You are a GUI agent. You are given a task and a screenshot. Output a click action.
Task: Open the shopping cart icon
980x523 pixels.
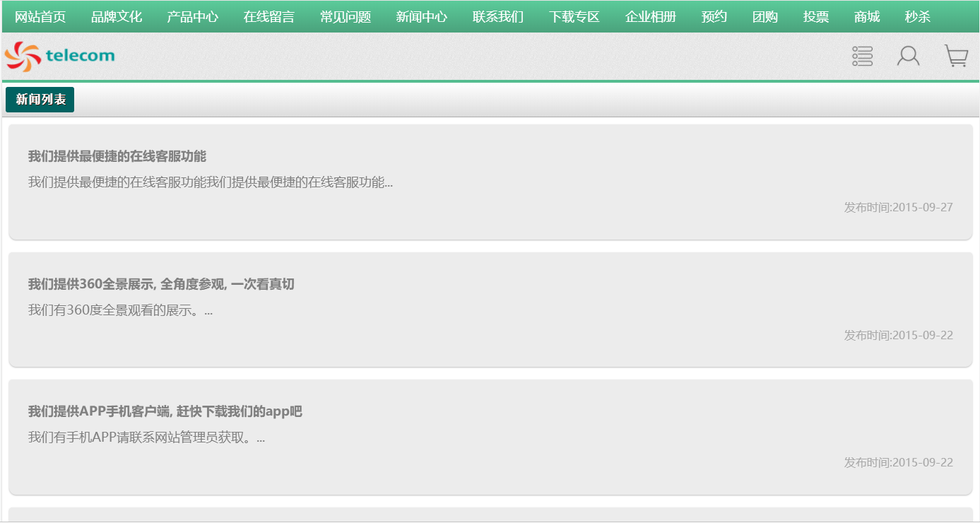pos(956,57)
